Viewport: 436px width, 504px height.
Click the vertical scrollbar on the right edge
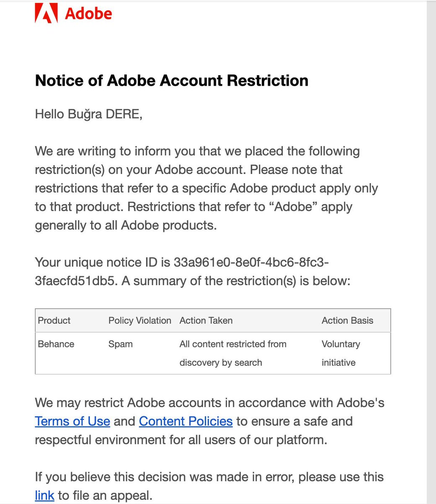[x=431, y=252]
